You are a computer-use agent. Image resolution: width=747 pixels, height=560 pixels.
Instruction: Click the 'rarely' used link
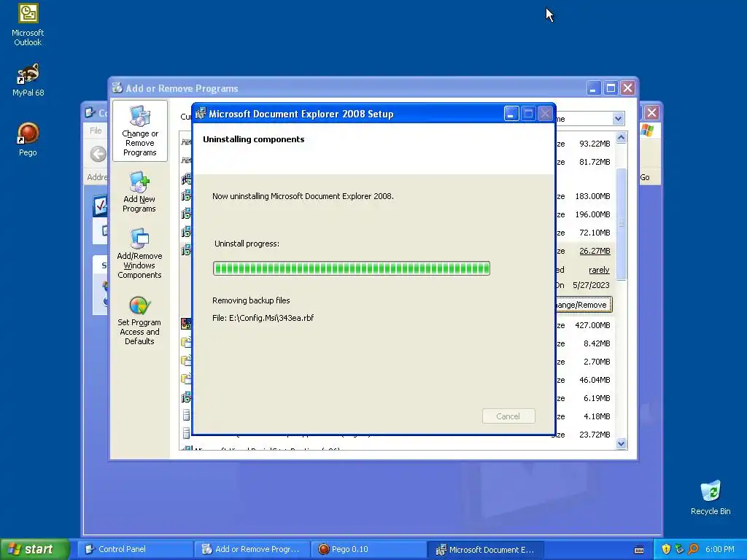(599, 270)
